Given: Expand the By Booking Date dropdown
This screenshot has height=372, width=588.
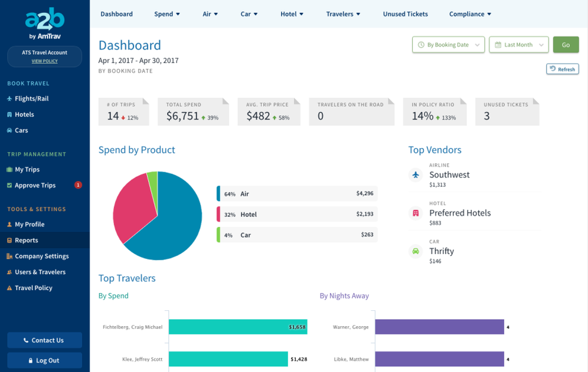Looking at the screenshot, I should point(448,45).
